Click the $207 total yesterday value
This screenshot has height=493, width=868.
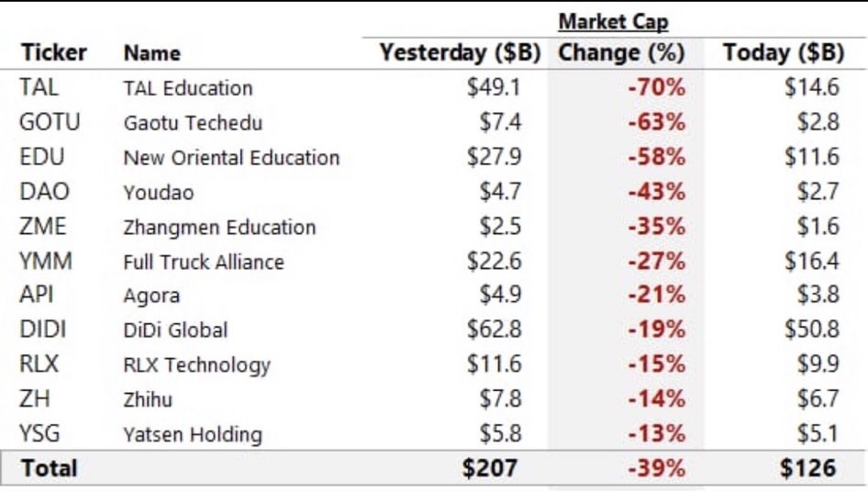pyautogui.click(x=491, y=468)
